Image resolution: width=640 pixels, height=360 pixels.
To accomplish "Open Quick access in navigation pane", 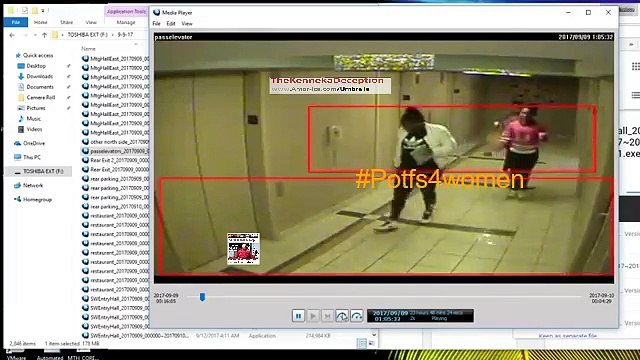I will (38, 55).
